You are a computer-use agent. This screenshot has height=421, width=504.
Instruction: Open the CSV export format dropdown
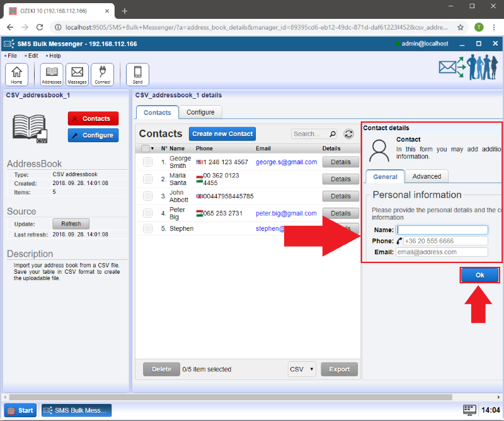click(302, 369)
